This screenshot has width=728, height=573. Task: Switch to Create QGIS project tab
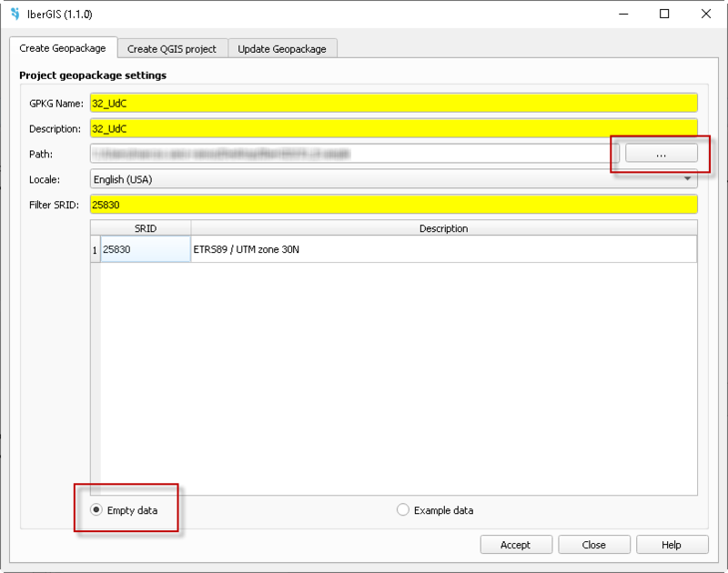(x=172, y=49)
